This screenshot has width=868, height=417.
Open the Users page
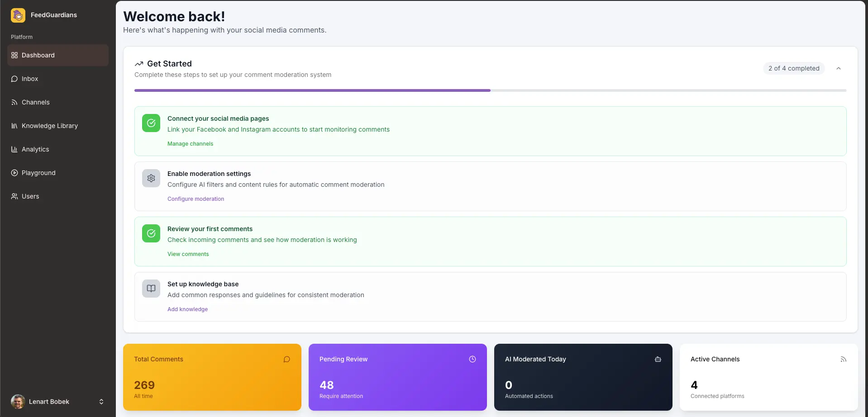tap(58, 196)
